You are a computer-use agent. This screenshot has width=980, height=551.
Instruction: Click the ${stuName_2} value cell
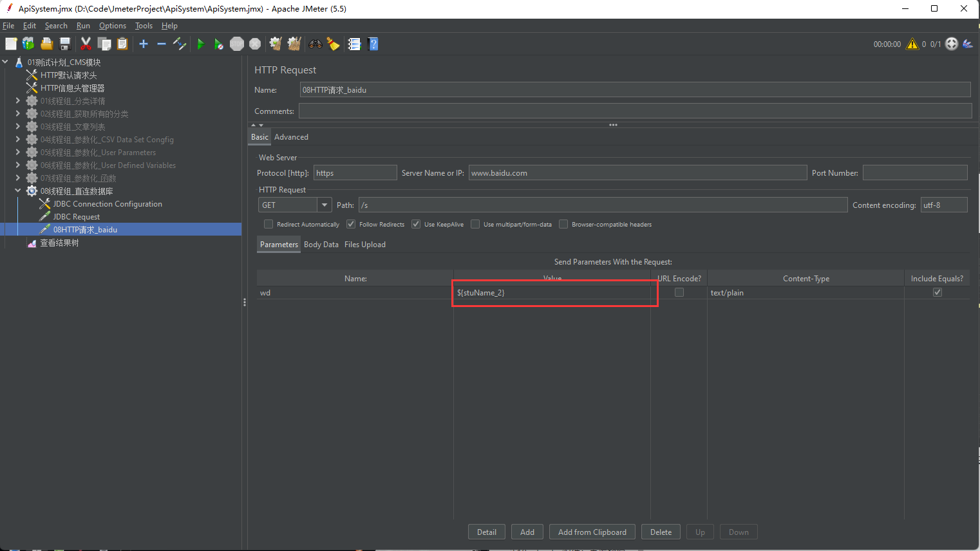click(x=552, y=292)
